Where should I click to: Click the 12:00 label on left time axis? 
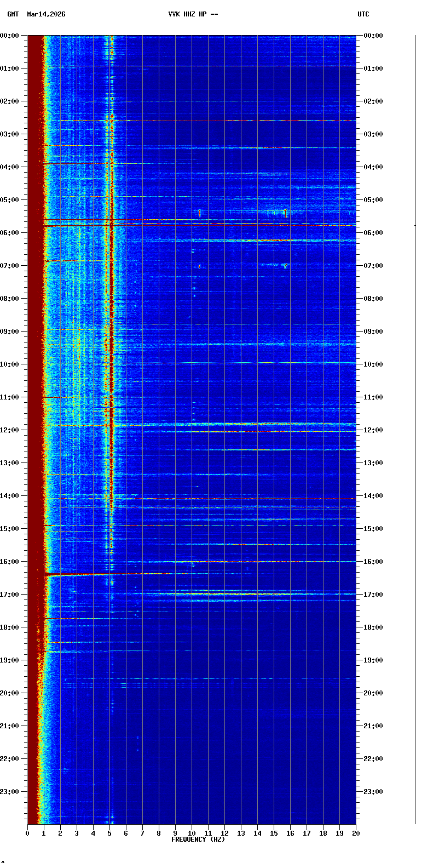10,430
